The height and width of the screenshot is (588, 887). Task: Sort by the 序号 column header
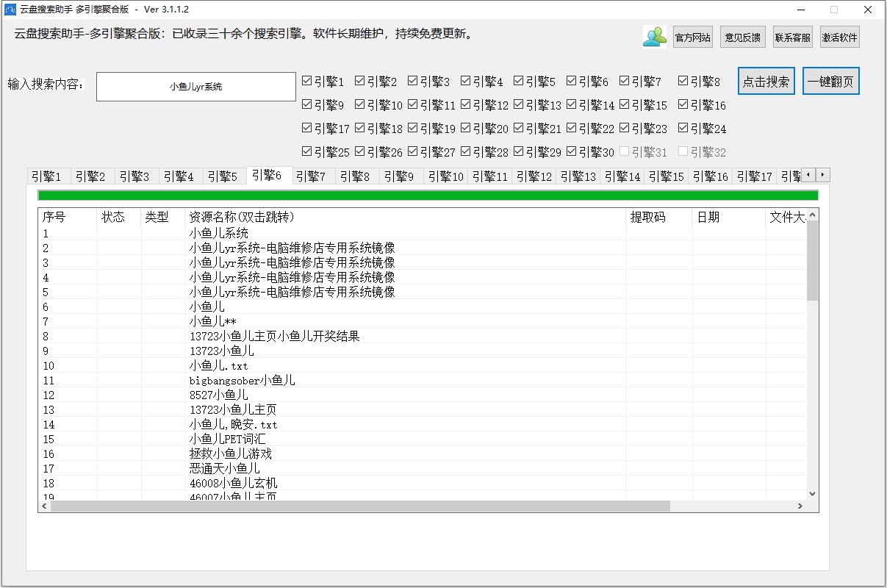(68, 218)
